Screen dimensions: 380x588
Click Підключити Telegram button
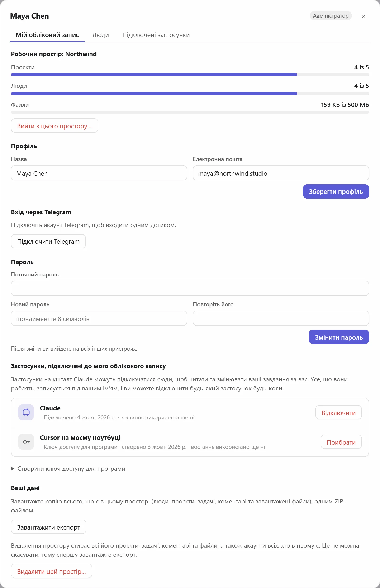[48, 241]
